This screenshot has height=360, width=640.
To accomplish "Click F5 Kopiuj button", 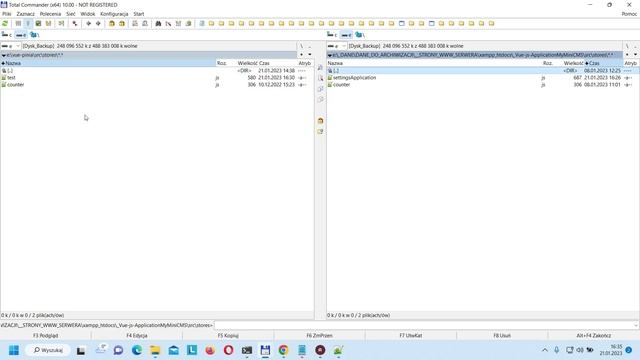I will [228, 336].
